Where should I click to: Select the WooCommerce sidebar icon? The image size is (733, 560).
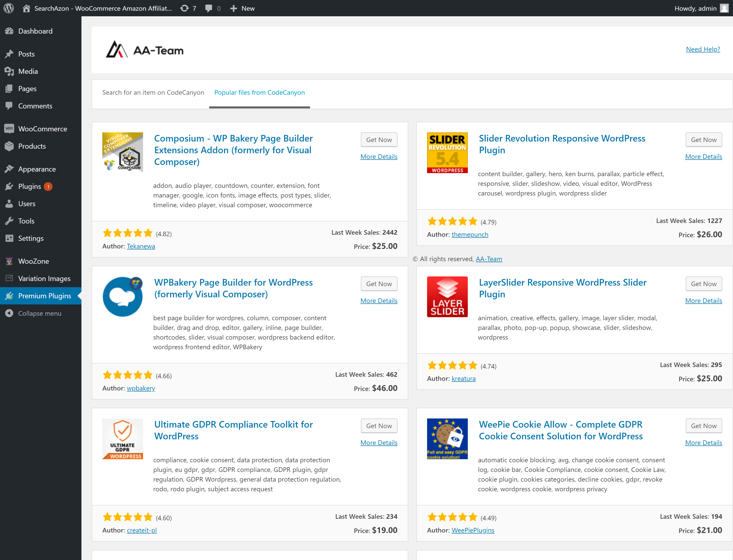(x=9, y=128)
